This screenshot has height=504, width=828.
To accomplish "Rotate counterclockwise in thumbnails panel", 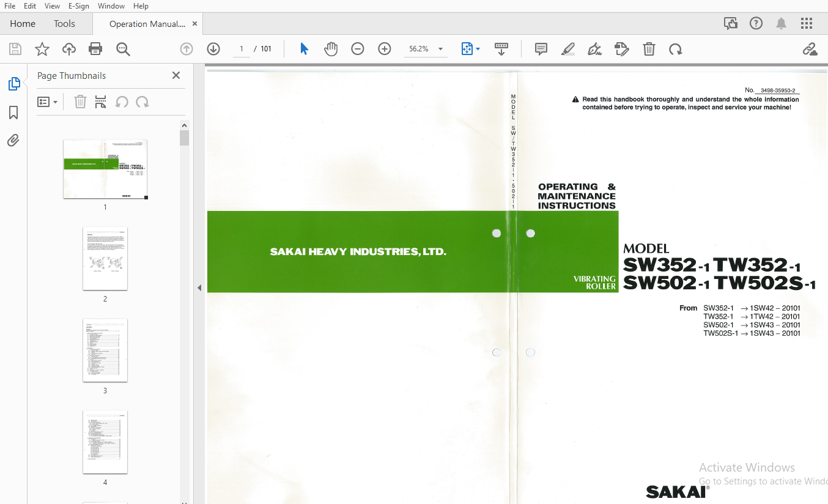I will coord(122,102).
